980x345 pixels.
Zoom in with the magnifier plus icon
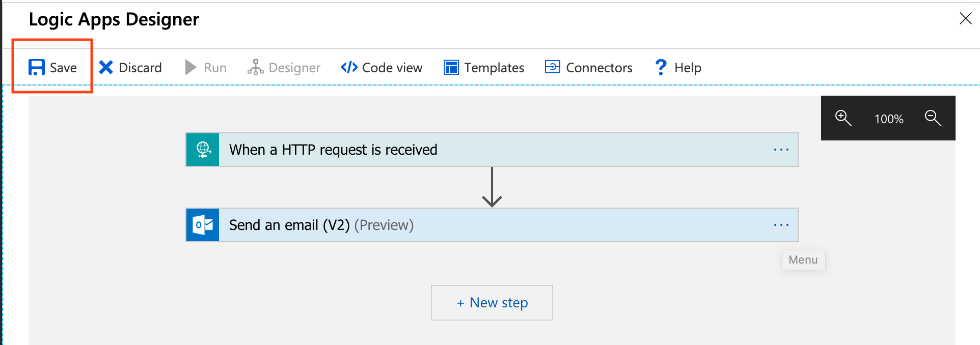[843, 118]
